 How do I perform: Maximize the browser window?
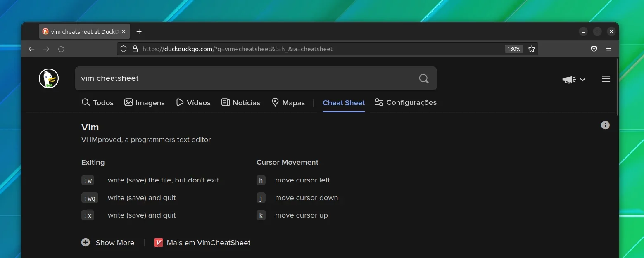[597, 31]
